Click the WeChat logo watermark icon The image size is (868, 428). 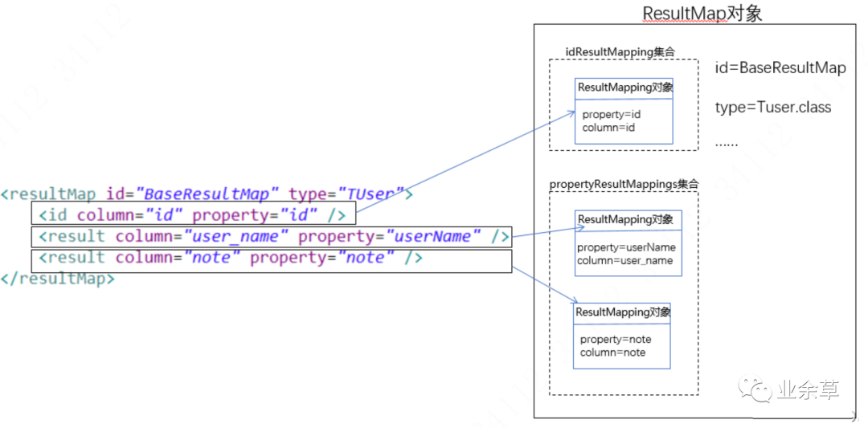(x=760, y=391)
